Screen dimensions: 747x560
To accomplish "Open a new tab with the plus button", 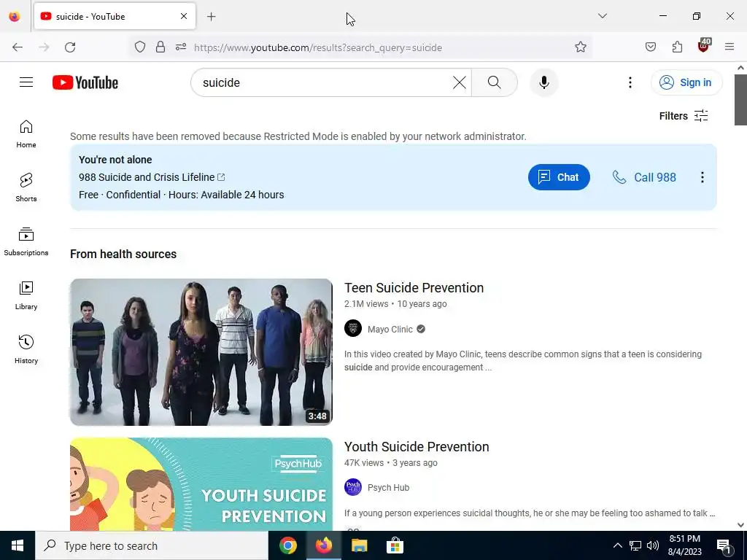I will [211, 17].
